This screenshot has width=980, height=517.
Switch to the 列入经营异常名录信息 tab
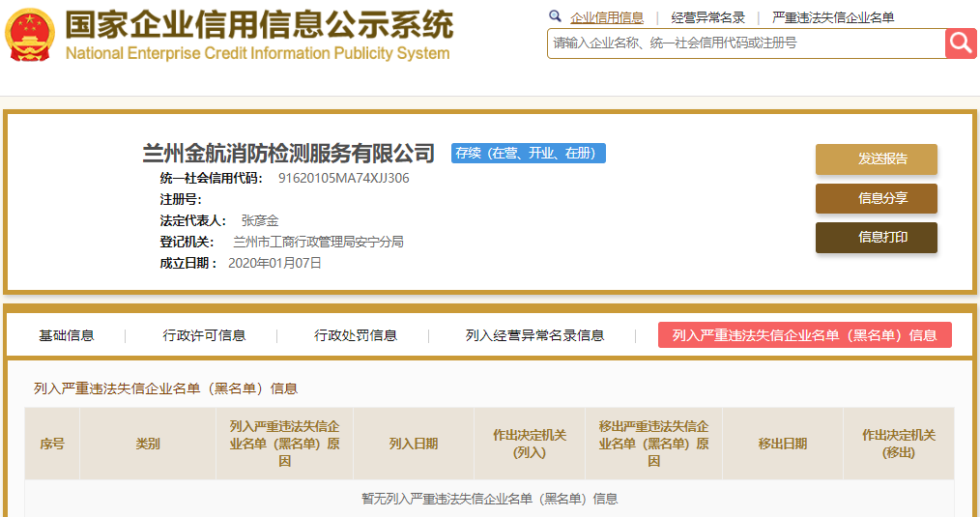click(535, 335)
